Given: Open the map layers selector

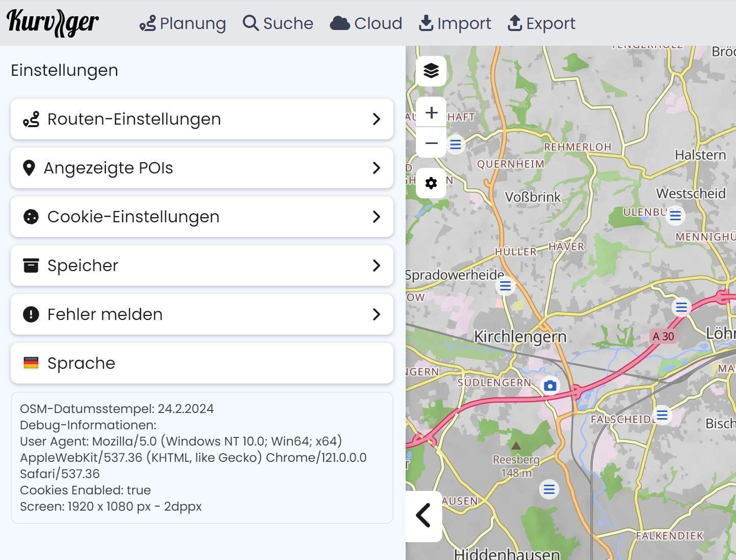Looking at the screenshot, I should [x=431, y=71].
